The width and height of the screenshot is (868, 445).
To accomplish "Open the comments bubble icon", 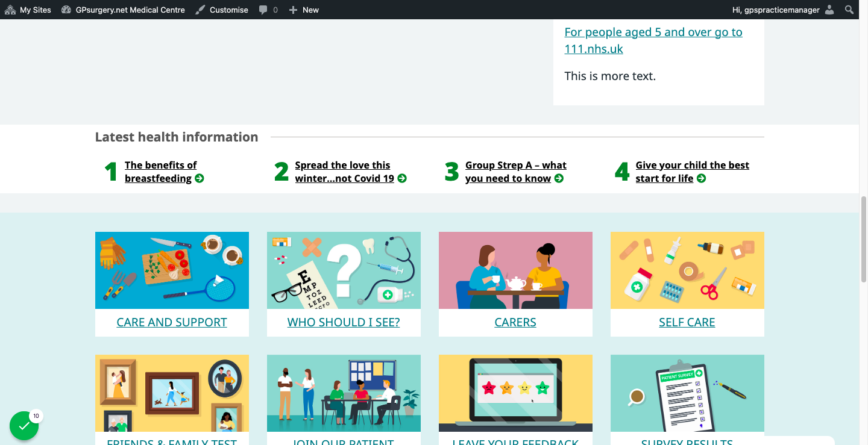I will (263, 10).
